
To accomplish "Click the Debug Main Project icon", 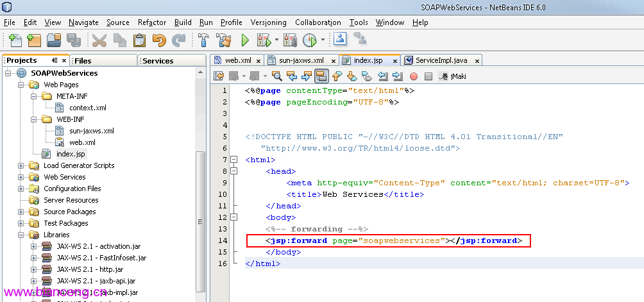I will click(264, 40).
